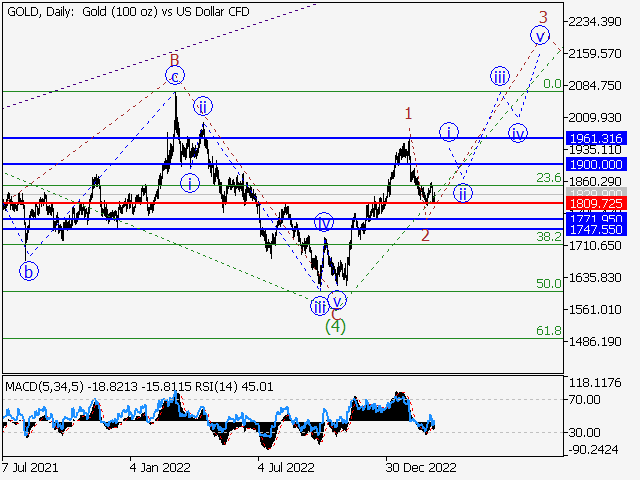Image resolution: width=640 pixels, height=480 pixels.
Task: Select the blue 1771.950 level price tag
Action: click(x=596, y=218)
